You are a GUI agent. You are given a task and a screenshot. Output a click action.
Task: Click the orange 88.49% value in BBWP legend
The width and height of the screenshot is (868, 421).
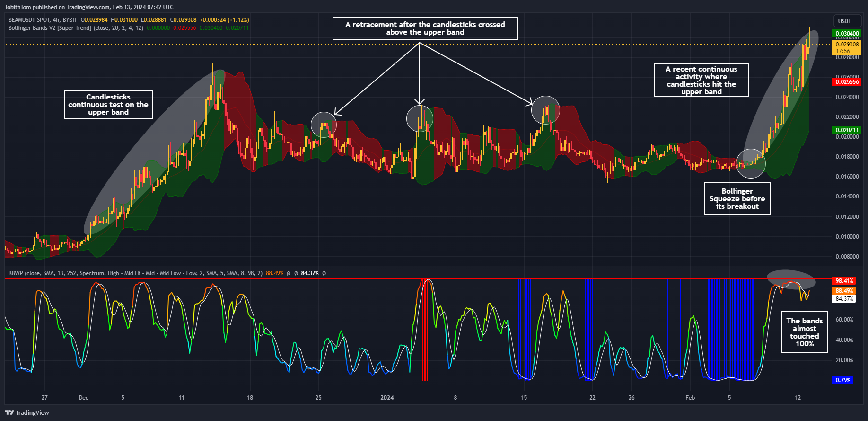pyautogui.click(x=274, y=273)
